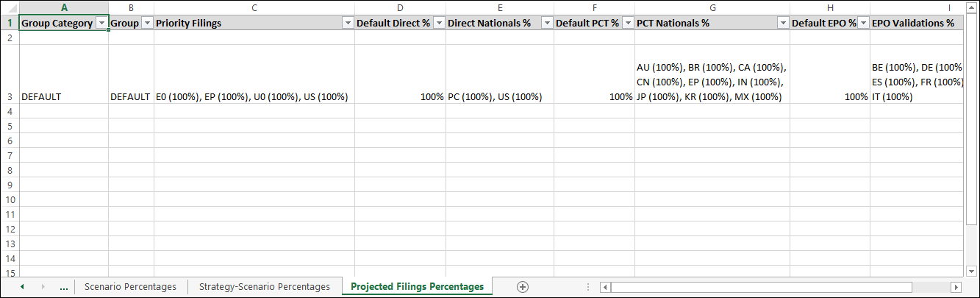Image resolution: width=980 pixels, height=298 pixels.
Task: Open the PCT Nationals % filter dropdown
Action: (782, 24)
